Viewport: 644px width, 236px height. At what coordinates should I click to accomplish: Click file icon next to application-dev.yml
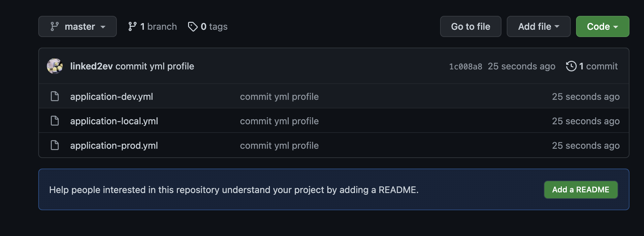(55, 97)
